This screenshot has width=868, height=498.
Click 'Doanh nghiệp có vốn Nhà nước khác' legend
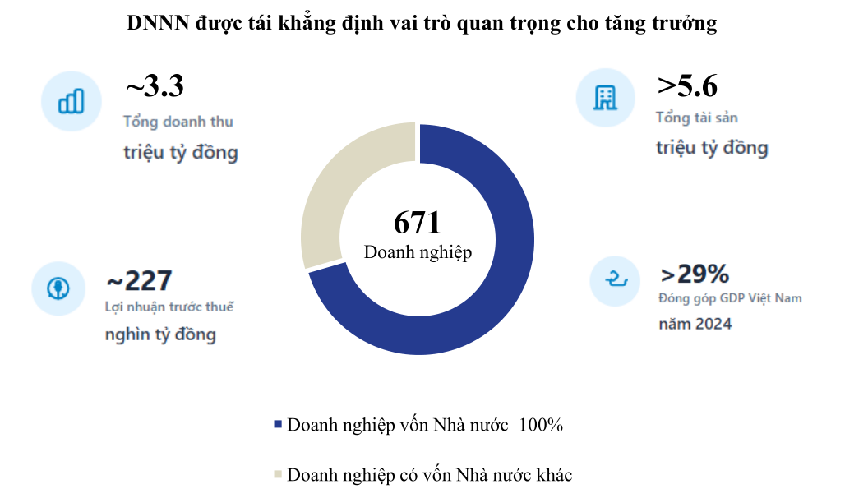pyautogui.click(x=429, y=474)
